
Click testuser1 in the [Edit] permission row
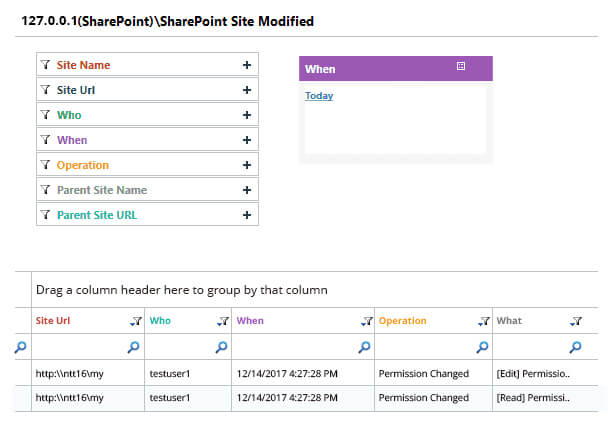(x=170, y=373)
